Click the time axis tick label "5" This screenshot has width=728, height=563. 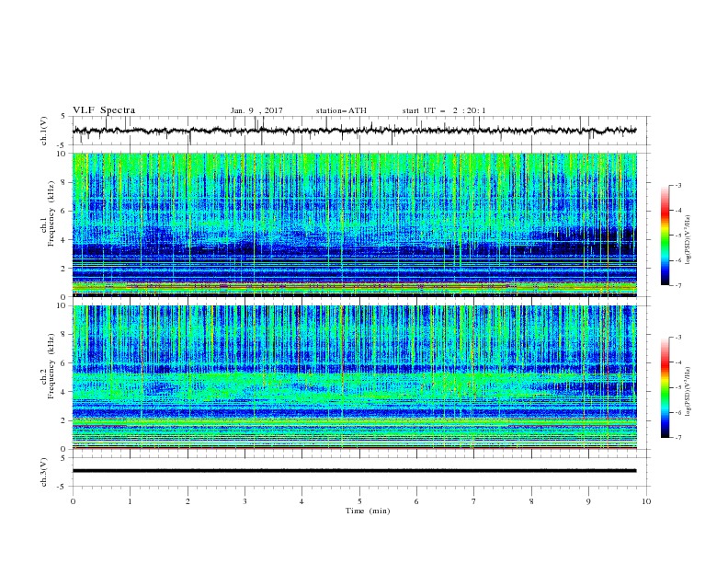tap(359, 501)
